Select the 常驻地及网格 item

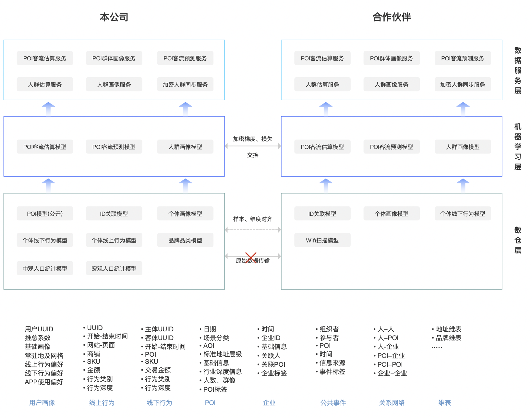tap(44, 356)
